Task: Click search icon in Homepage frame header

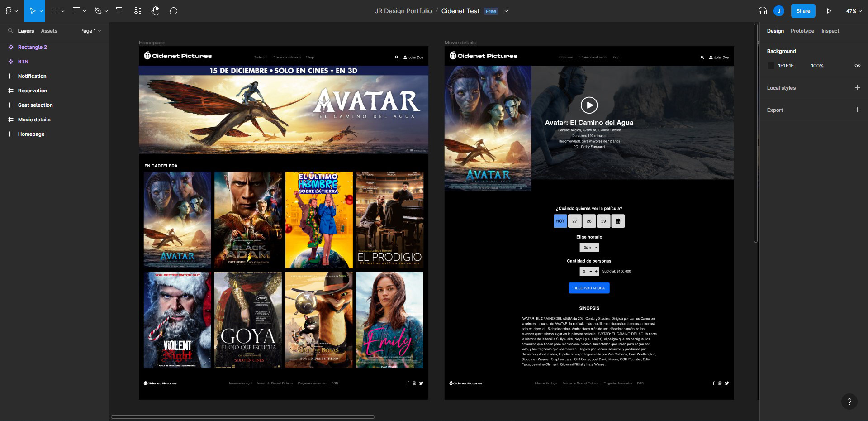Action: click(x=397, y=57)
